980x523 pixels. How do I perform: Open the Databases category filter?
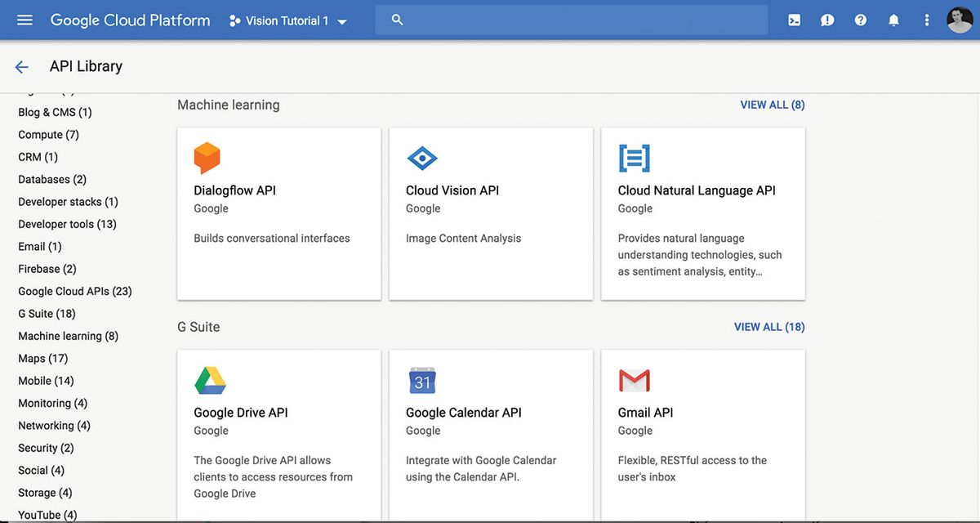[x=51, y=179]
